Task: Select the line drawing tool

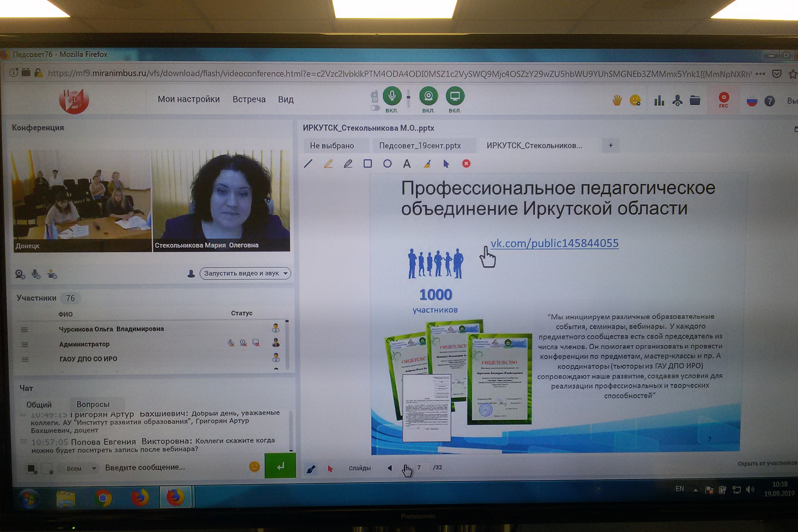Action: [308, 164]
